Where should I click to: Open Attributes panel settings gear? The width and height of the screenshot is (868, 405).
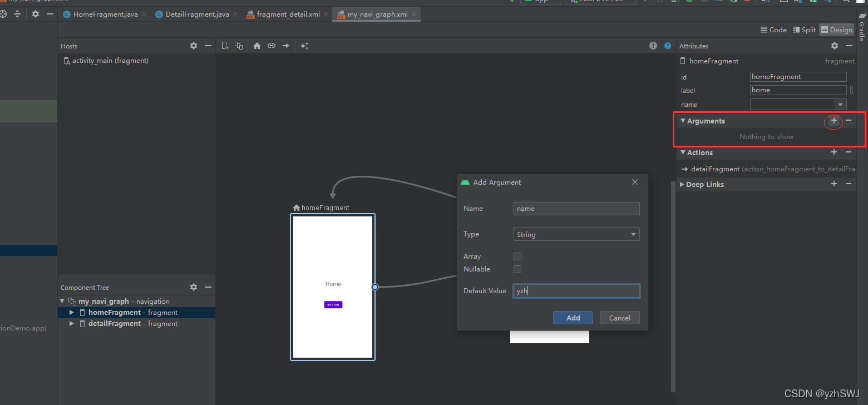click(x=834, y=46)
